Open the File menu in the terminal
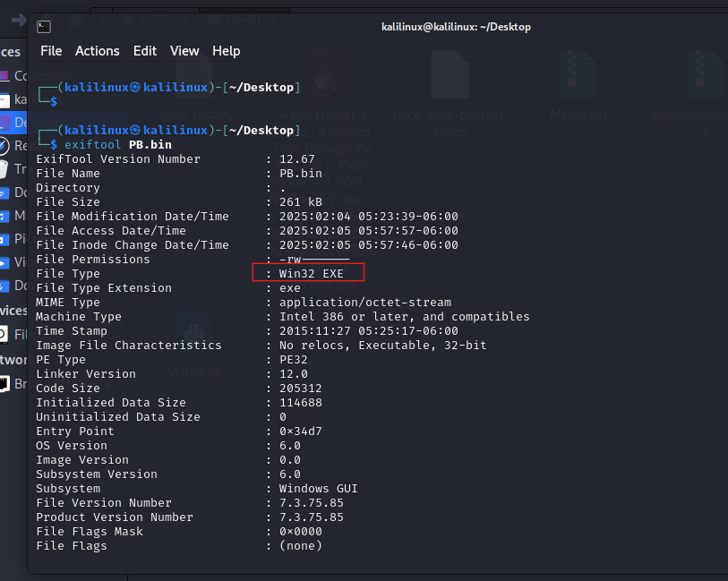 click(51, 51)
